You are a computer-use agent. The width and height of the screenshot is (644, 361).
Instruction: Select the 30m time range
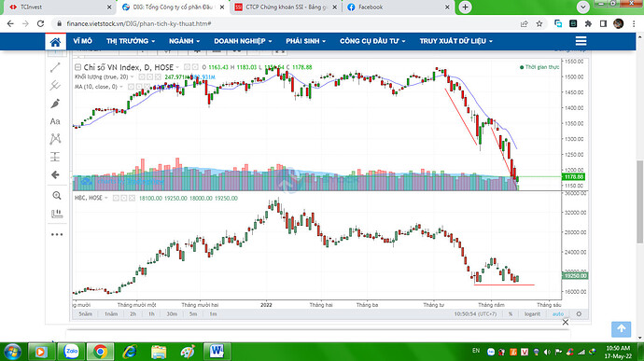pyautogui.click(x=172, y=313)
